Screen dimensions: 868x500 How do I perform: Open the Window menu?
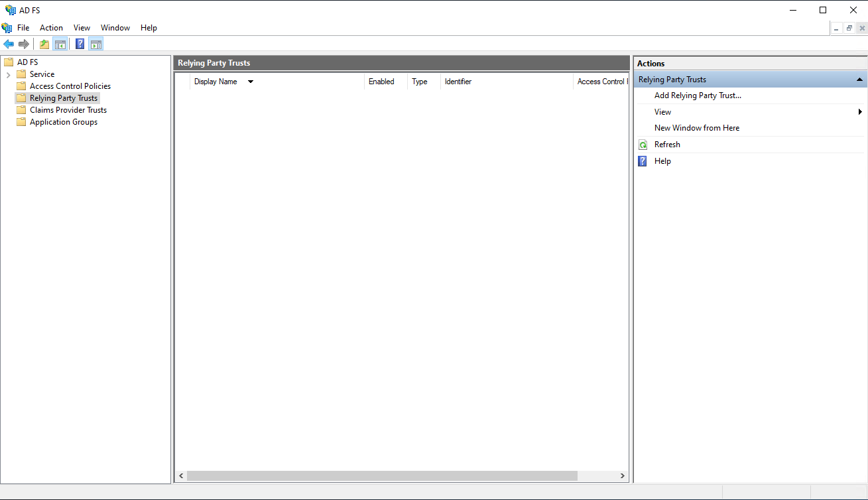[x=115, y=27]
